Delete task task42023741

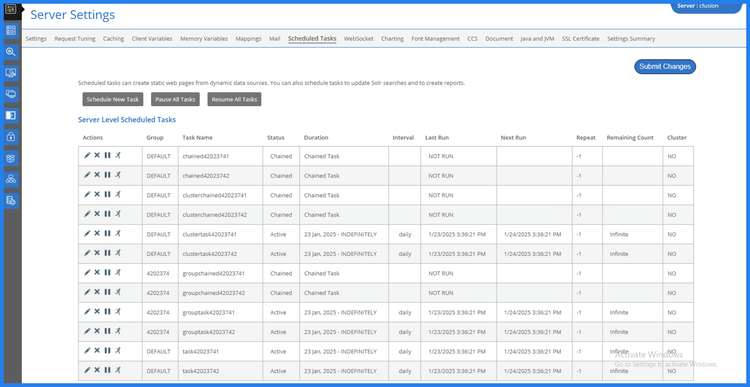(x=97, y=351)
